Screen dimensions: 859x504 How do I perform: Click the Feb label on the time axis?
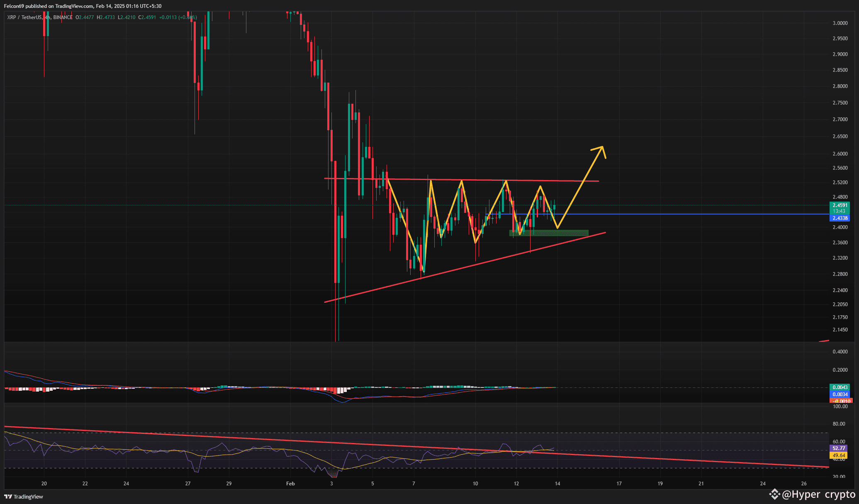tap(290, 484)
